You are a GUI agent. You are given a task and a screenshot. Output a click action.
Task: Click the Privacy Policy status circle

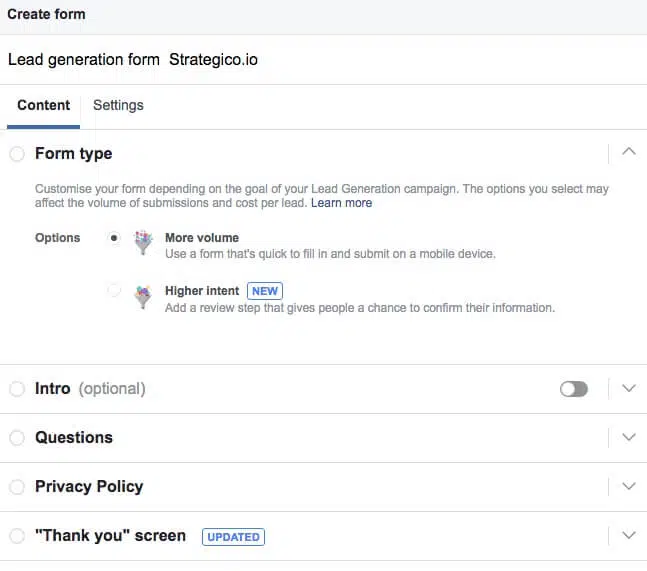pos(17,487)
